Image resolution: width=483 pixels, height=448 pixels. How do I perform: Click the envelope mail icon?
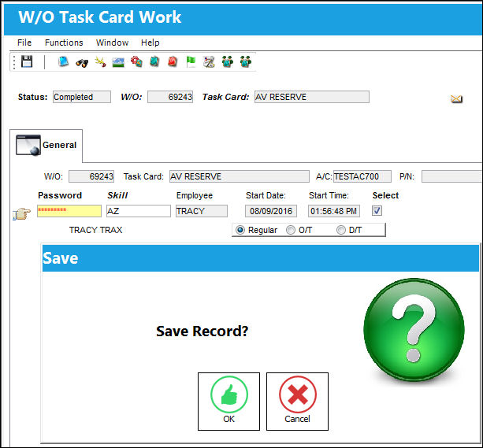(x=456, y=99)
